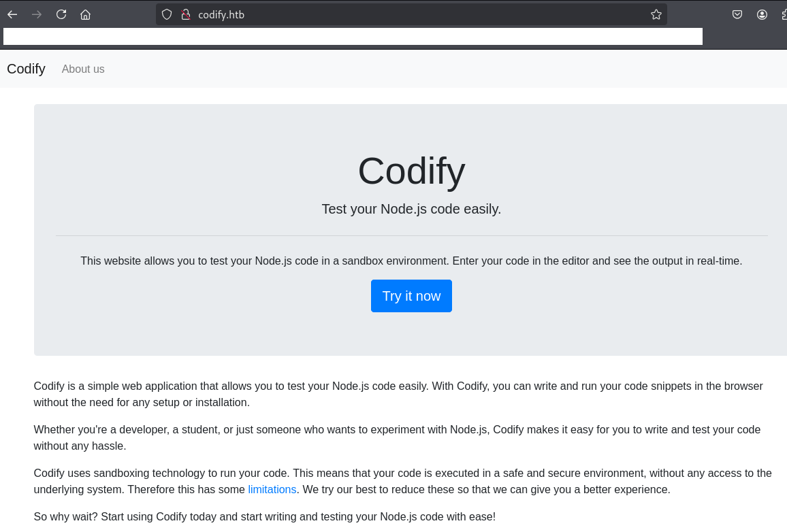Follow the limitations link
Image resolution: width=787 pixels, height=532 pixels.
tap(272, 489)
